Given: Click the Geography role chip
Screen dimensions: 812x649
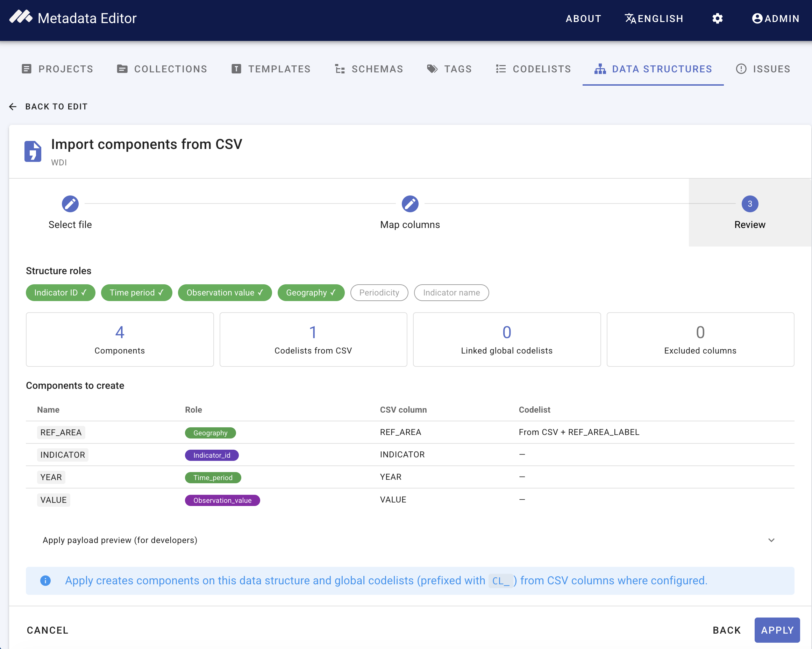Looking at the screenshot, I should (311, 293).
